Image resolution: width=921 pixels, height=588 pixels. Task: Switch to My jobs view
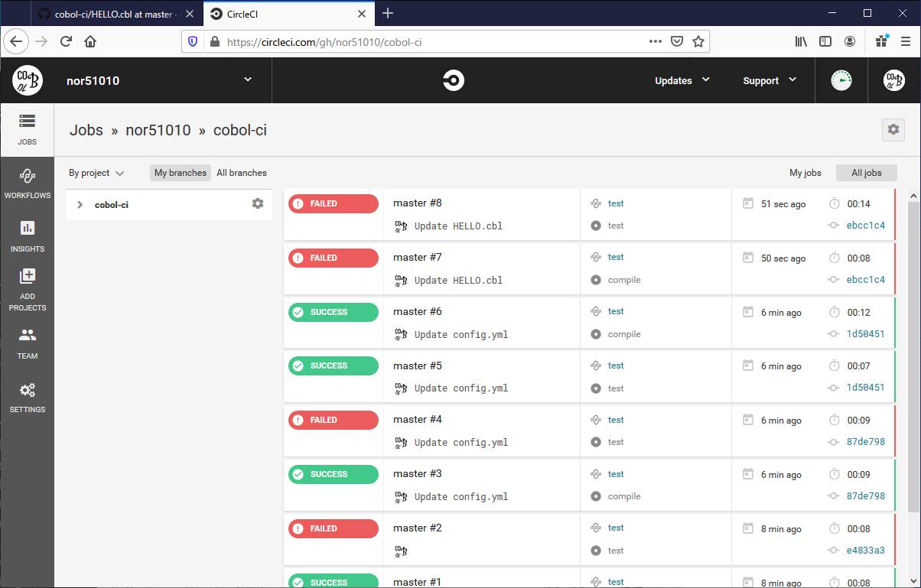pos(805,173)
